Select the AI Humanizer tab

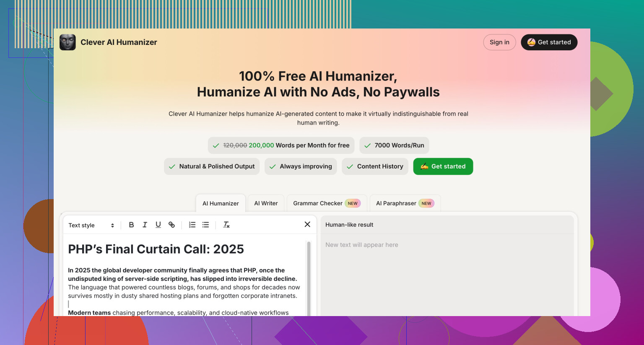point(221,203)
